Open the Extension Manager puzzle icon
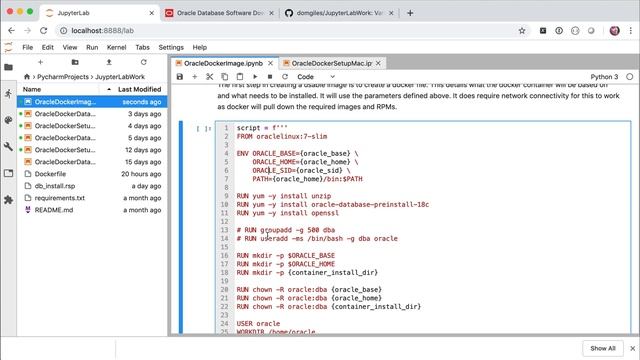Screen dimensions: 640x360 click(x=9, y=200)
